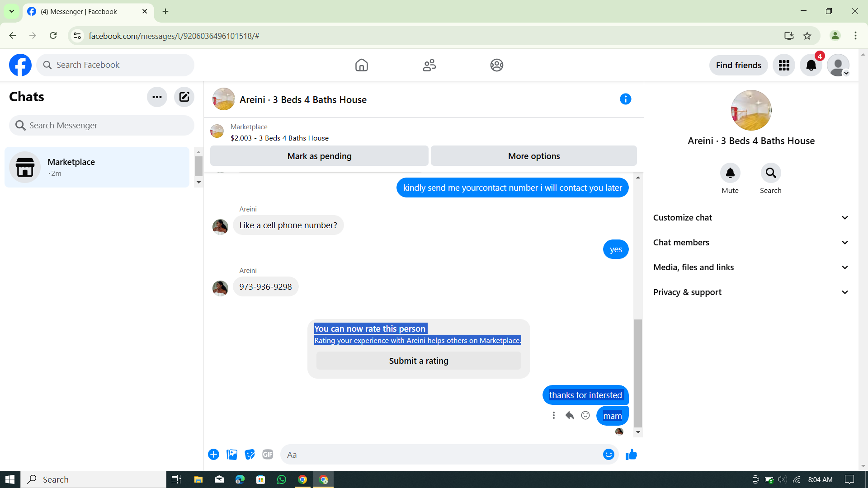Image resolution: width=868 pixels, height=488 pixels.
Task: Open a new browser tab
Action: click(x=165, y=11)
